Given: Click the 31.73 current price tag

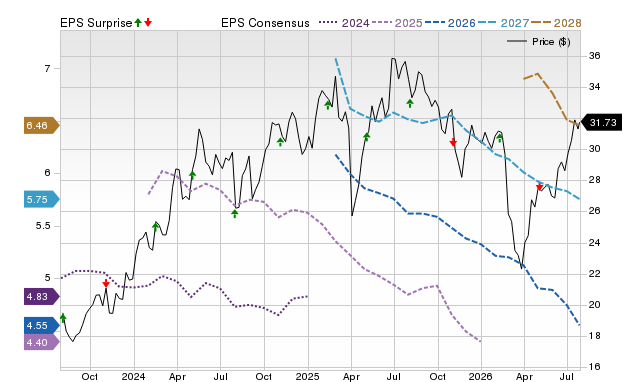Looking at the screenshot, I should click(600, 122).
